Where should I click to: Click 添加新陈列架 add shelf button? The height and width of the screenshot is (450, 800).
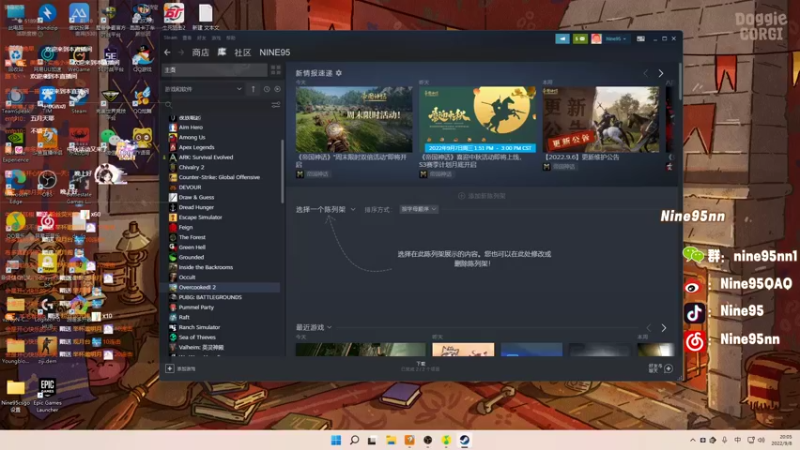[482, 196]
